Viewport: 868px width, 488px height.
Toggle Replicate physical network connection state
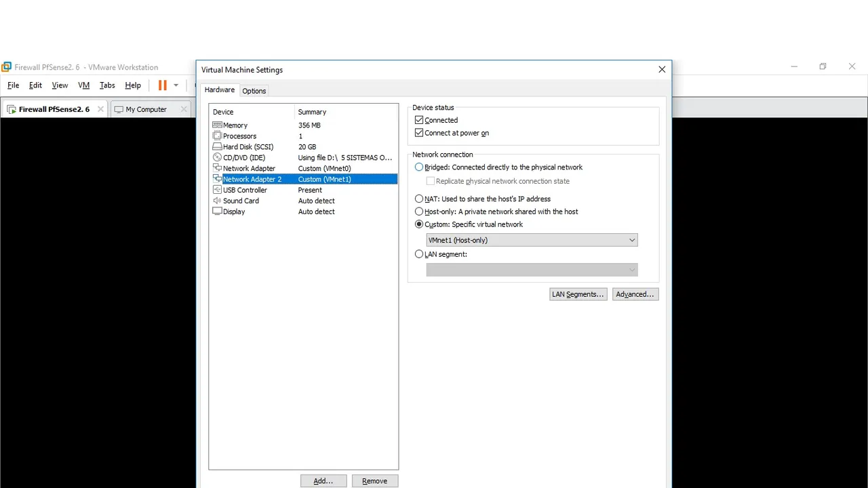(430, 181)
